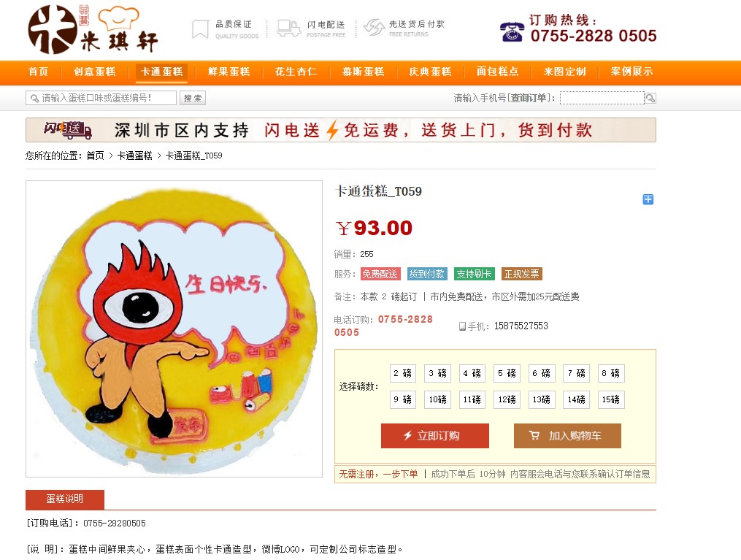Click the 卡通蛋糕 breadcrumb link
This screenshot has width=741, height=560.
tap(134, 156)
